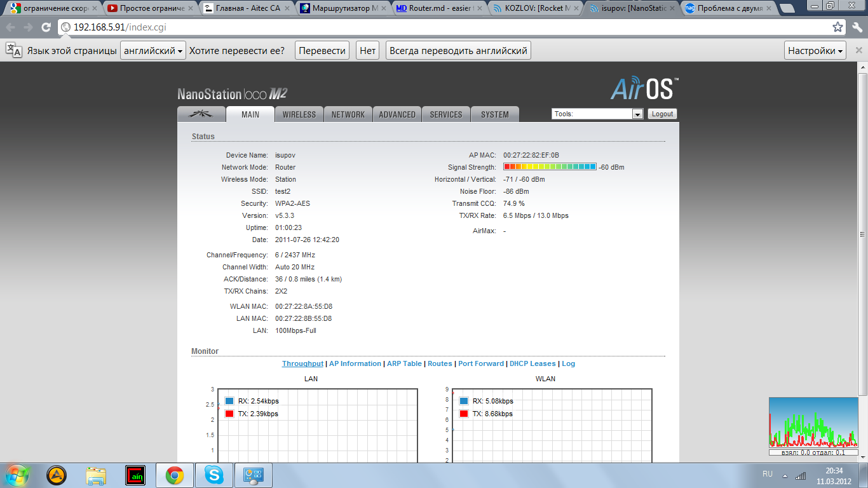Click the Security value 'WPA2-AES'
The width and height of the screenshot is (868, 488).
click(x=292, y=203)
